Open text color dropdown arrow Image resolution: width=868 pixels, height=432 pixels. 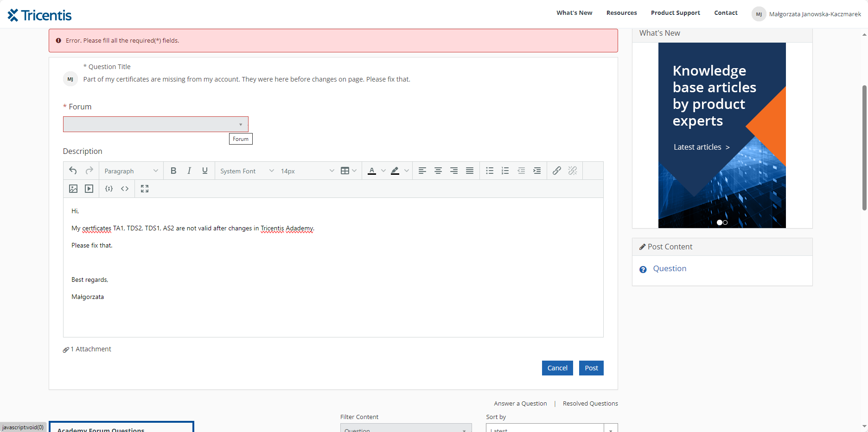[383, 171]
